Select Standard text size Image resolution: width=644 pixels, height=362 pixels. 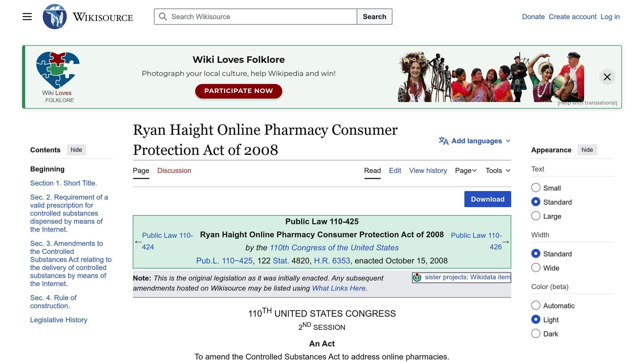tap(536, 202)
